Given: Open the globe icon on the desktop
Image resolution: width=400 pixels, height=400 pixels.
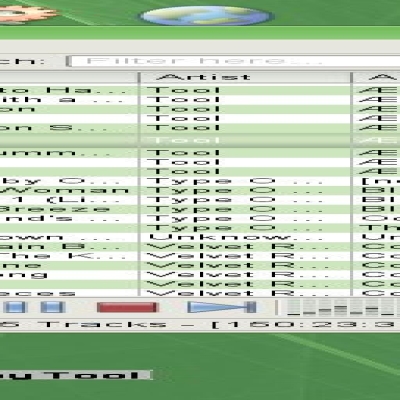Looking at the screenshot, I should pos(206,16).
